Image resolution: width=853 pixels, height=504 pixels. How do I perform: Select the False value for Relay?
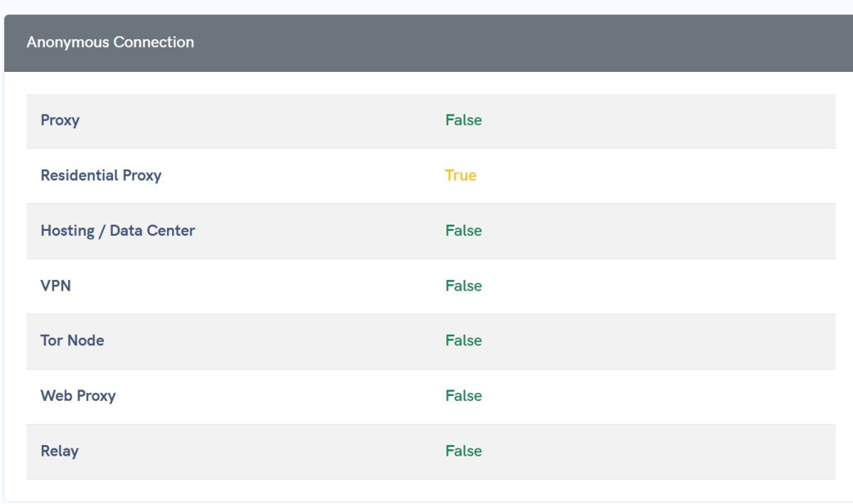(463, 451)
